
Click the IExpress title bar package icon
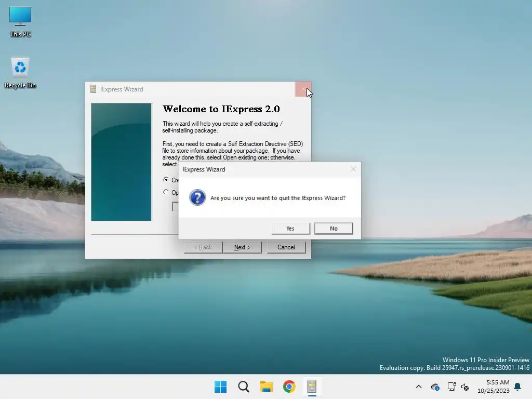(94, 89)
